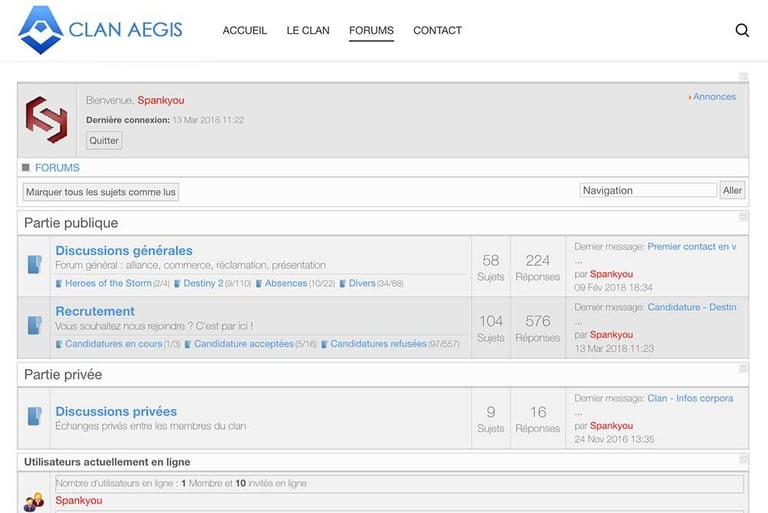Screen dimensions: 768x513
Task: Open last message Clan - Infos corpora
Action: 690,398
